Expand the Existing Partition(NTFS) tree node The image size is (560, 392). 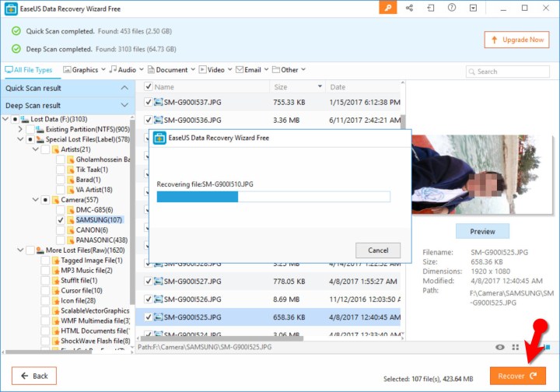pos(21,129)
